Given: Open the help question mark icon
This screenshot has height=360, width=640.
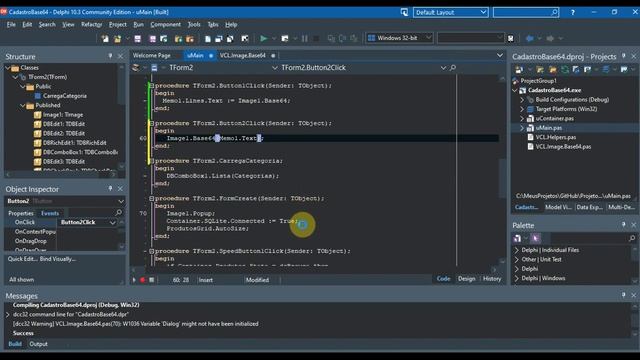Looking at the screenshot, I should pyautogui.click(x=573, y=13).
